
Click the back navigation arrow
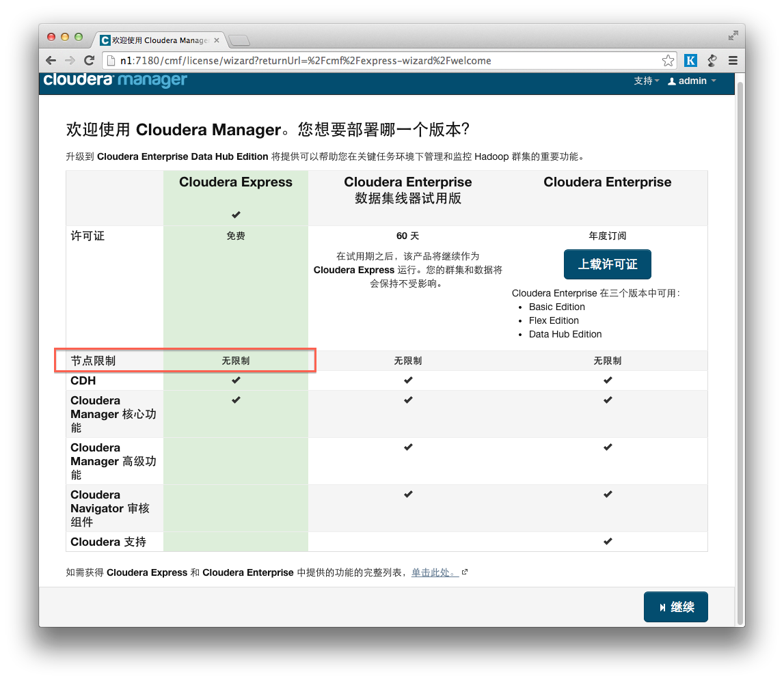click(51, 60)
